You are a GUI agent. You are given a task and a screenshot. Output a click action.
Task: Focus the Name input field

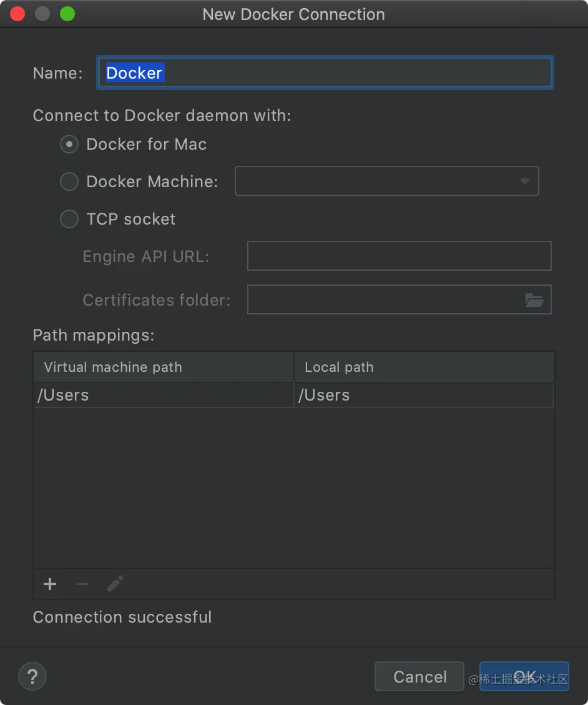(x=325, y=72)
